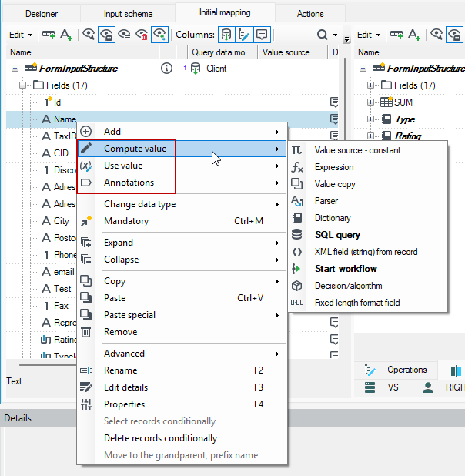Screen dimensions: 465x476
Task: Open the Initial mapping tab
Action: [225, 12]
